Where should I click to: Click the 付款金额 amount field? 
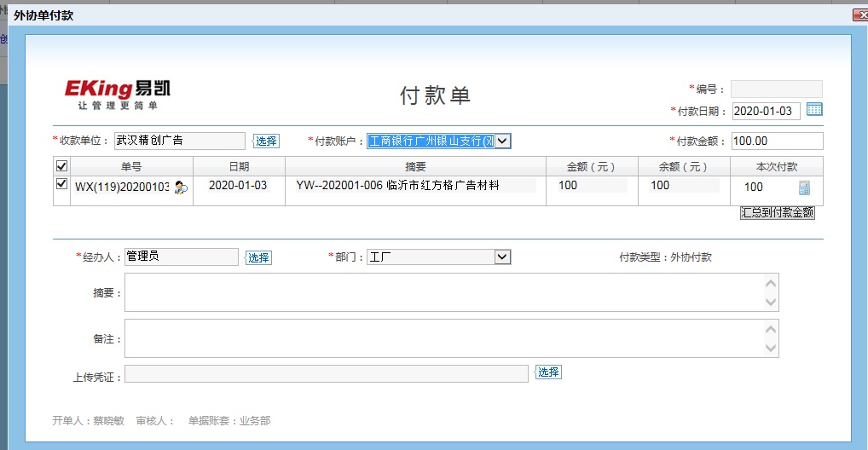click(777, 141)
